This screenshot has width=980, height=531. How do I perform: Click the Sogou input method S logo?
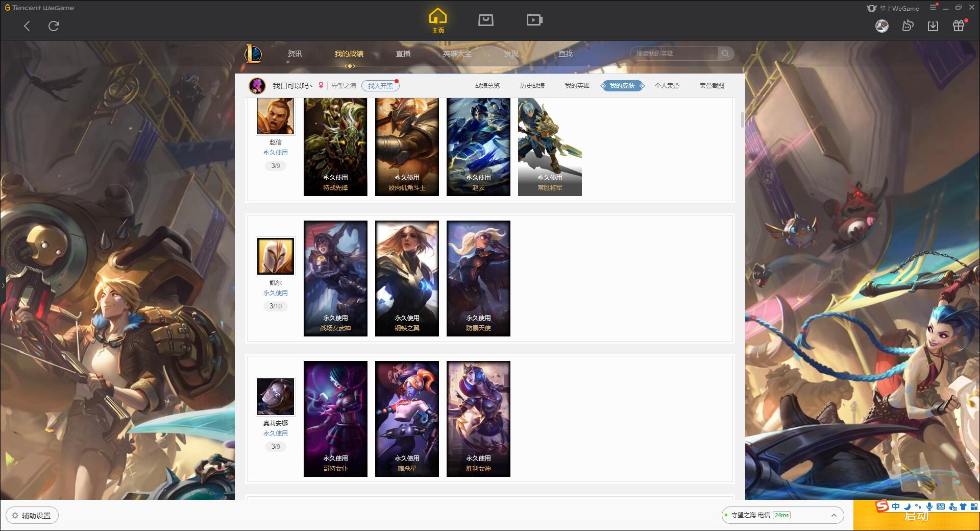tap(883, 506)
